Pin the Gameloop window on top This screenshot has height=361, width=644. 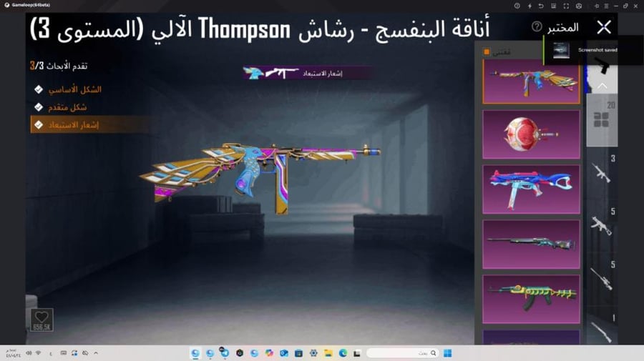(596, 6)
